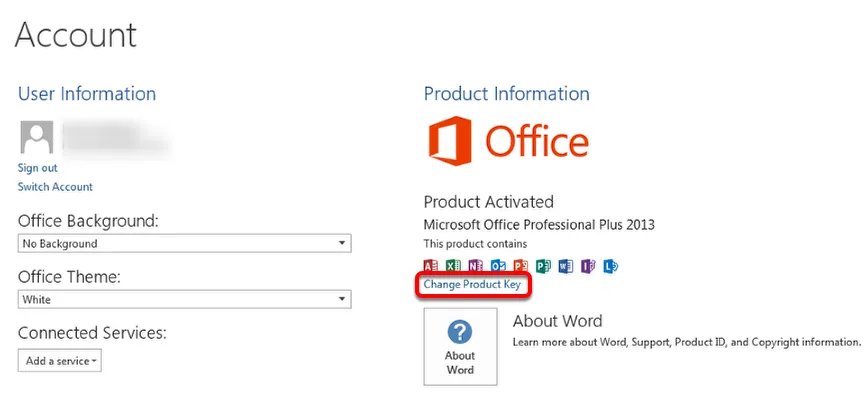Click the user profile picture placeholder
The image size is (866, 401).
point(37,137)
